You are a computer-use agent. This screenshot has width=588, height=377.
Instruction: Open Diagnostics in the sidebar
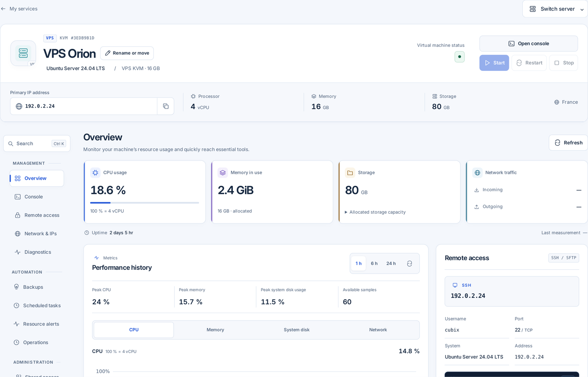click(37, 252)
